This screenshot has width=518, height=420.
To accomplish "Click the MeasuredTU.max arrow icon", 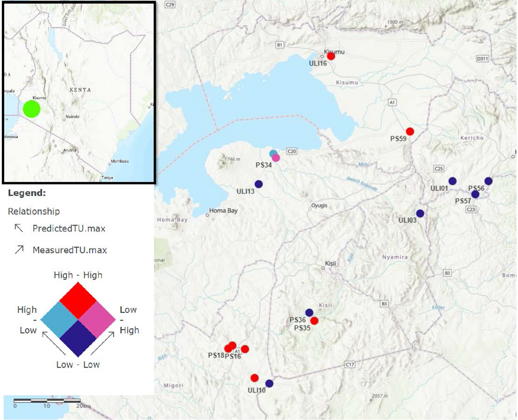I will click(19, 250).
